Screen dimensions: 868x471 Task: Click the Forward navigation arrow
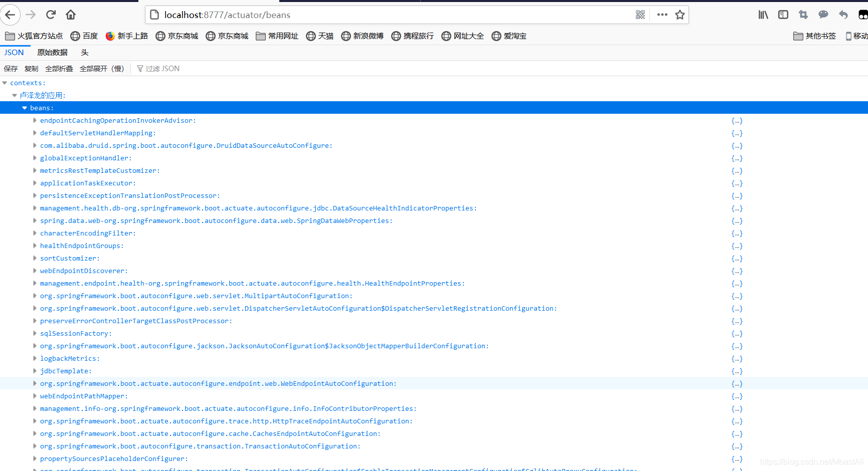pos(31,15)
